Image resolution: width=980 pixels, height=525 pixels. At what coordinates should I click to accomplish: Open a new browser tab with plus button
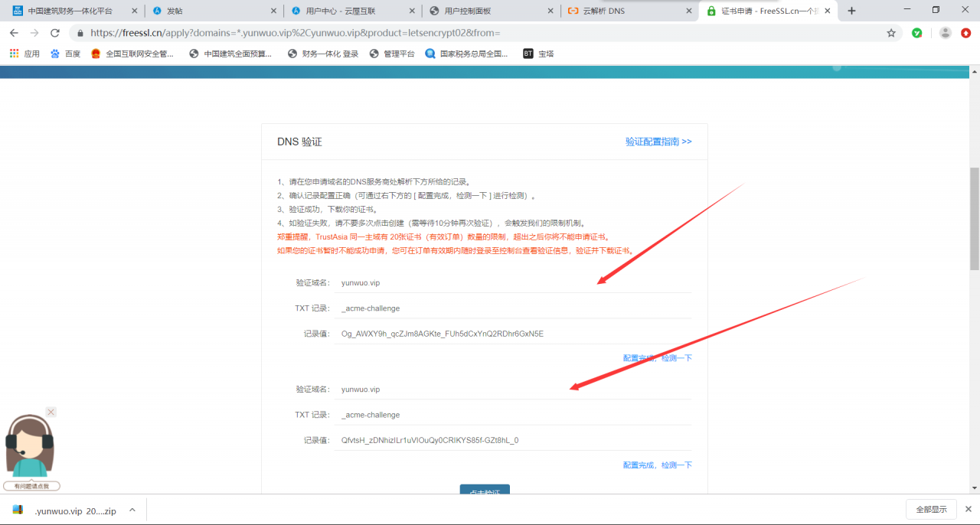coord(852,11)
